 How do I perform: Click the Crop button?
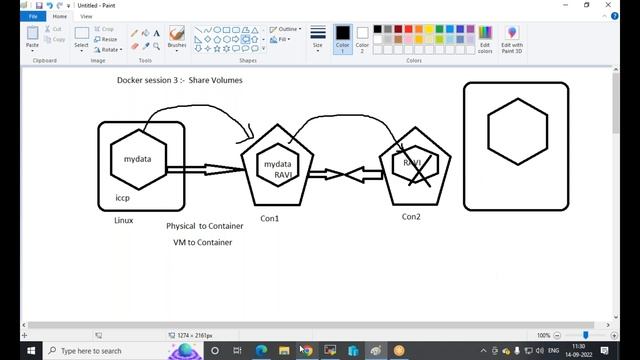pos(104,29)
